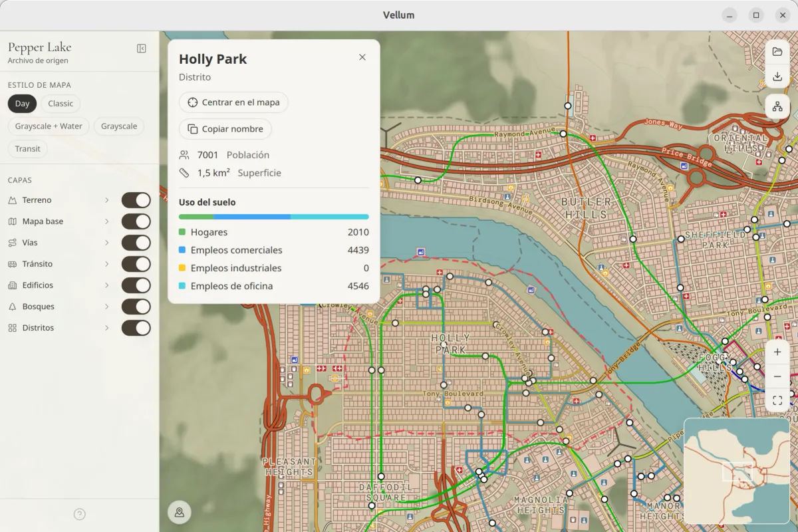798x532 pixels.
Task: Switch off the Bosques layer
Action: (x=136, y=307)
